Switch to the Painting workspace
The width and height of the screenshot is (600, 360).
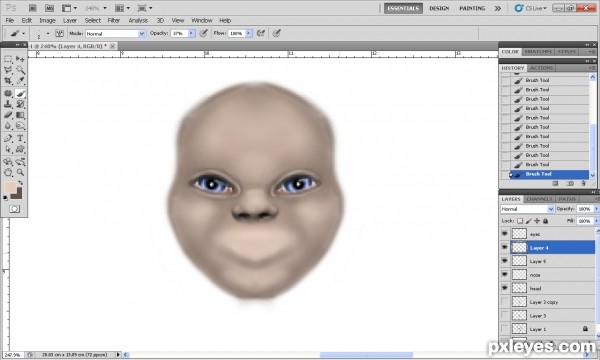472,8
